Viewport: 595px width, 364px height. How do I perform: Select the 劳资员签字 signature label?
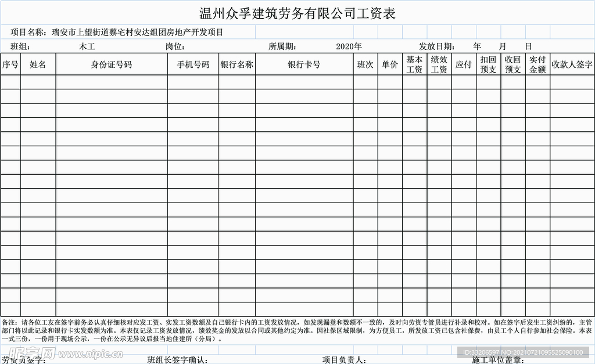click(x=23, y=359)
